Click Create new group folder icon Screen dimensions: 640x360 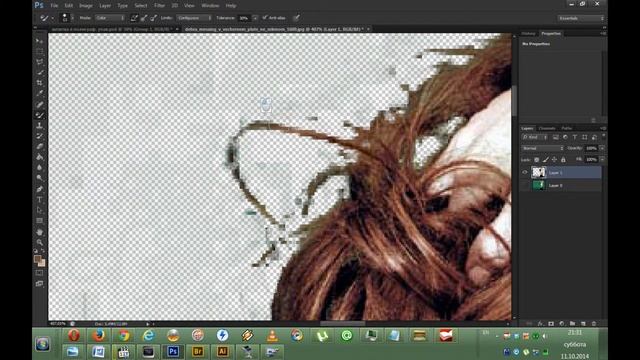click(x=572, y=324)
